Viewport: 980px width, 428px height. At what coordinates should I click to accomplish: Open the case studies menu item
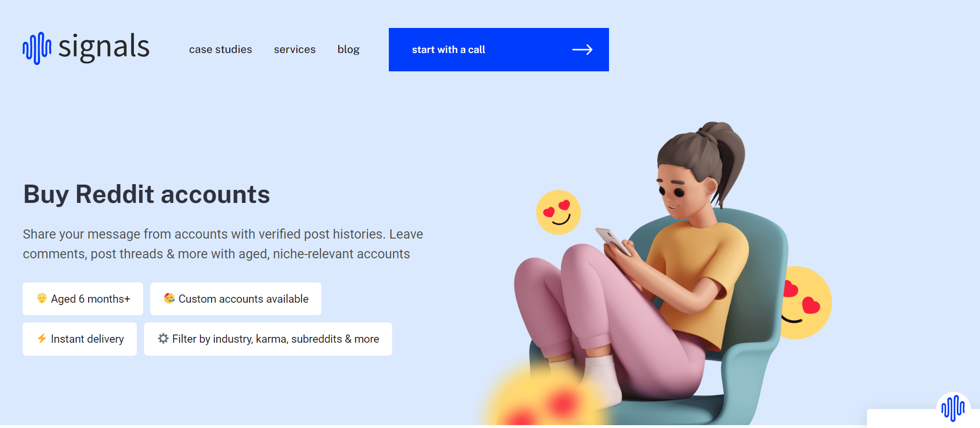click(x=220, y=49)
